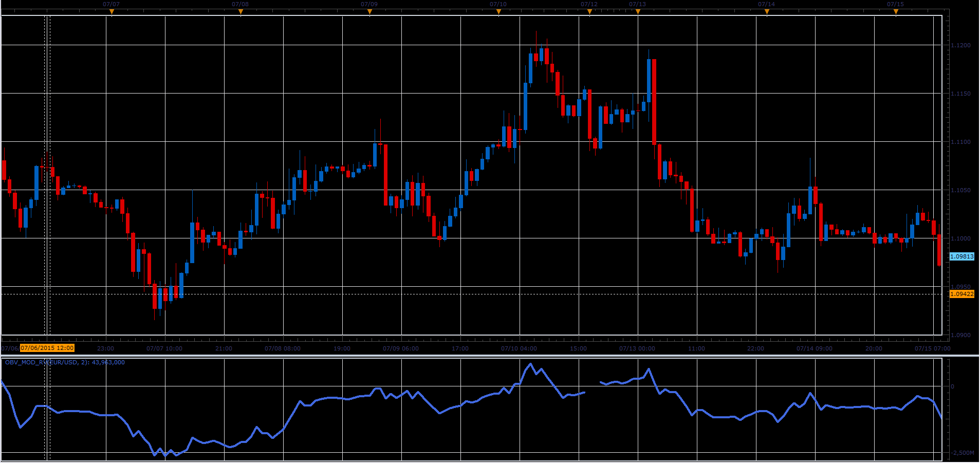Click the 07/13 00:00 time axis label

(x=637, y=348)
